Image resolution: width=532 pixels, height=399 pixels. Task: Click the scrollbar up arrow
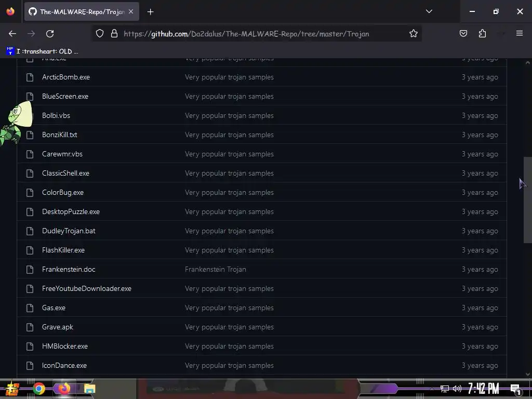coord(528,62)
